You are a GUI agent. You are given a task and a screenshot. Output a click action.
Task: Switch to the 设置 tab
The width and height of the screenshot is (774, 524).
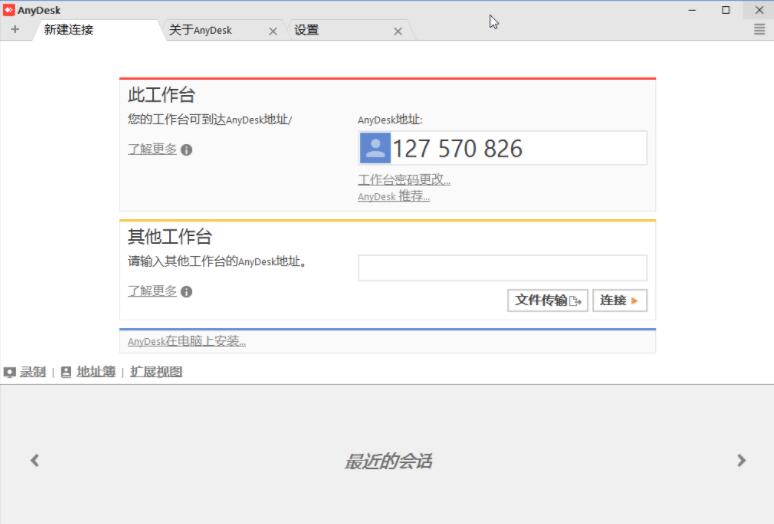point(350,30)
